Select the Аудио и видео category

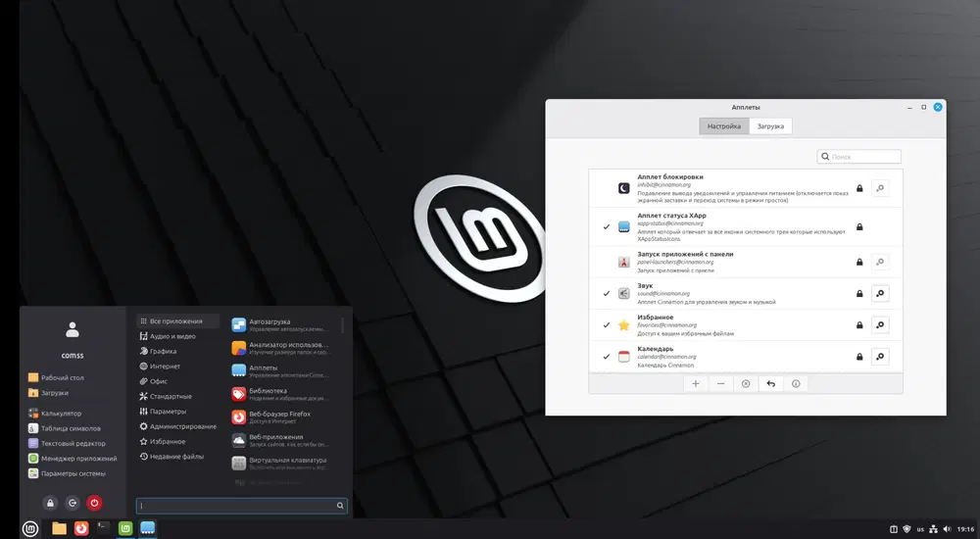click(x=178, y=336)
